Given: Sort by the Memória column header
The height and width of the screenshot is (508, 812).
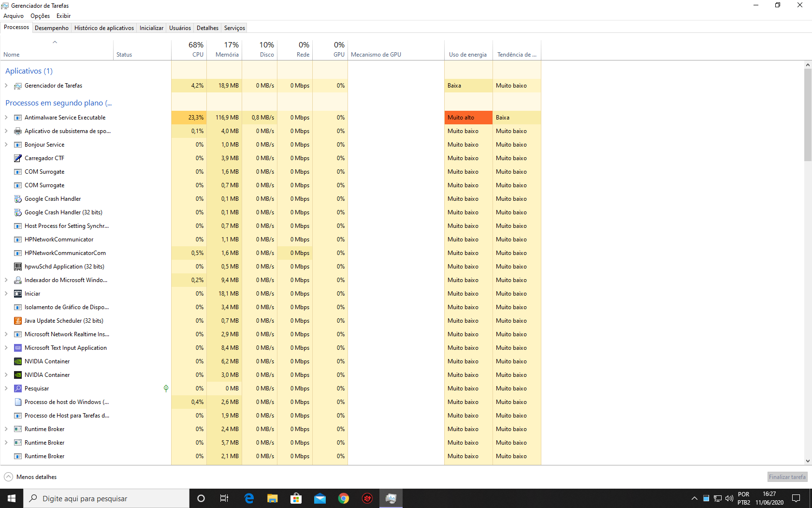Looking at the screenshot, I should point(224,49).
